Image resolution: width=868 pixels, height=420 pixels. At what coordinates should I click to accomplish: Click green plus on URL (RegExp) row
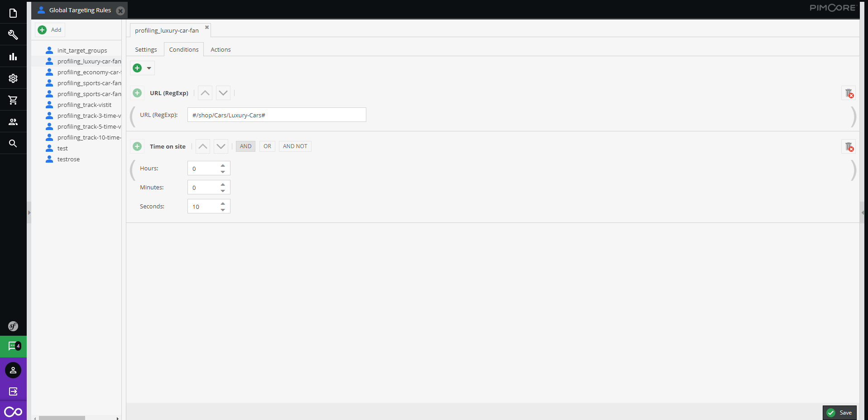pos(137,93)
